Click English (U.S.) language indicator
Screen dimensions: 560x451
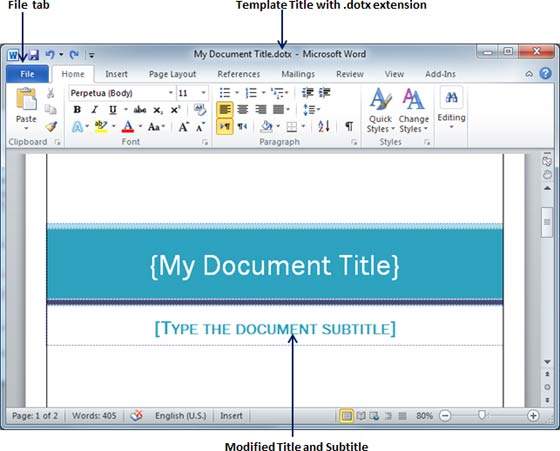[x=181, y=416]
